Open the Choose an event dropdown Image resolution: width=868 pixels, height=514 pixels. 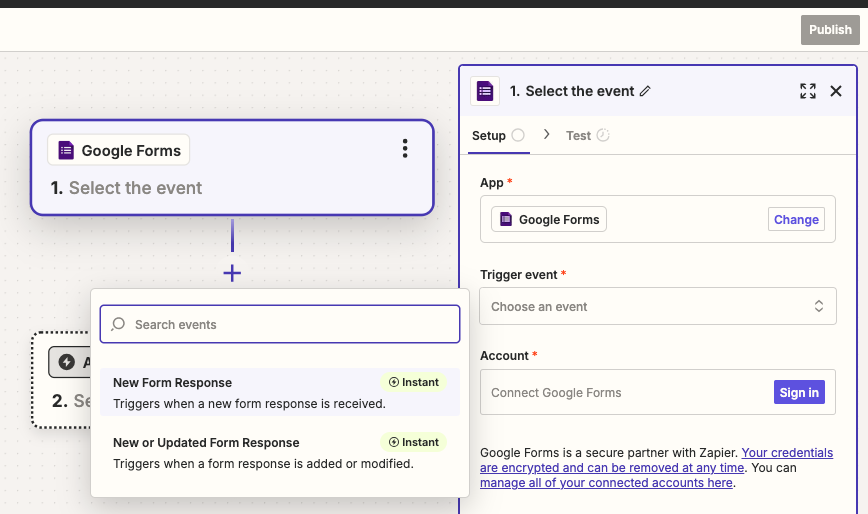658,306
